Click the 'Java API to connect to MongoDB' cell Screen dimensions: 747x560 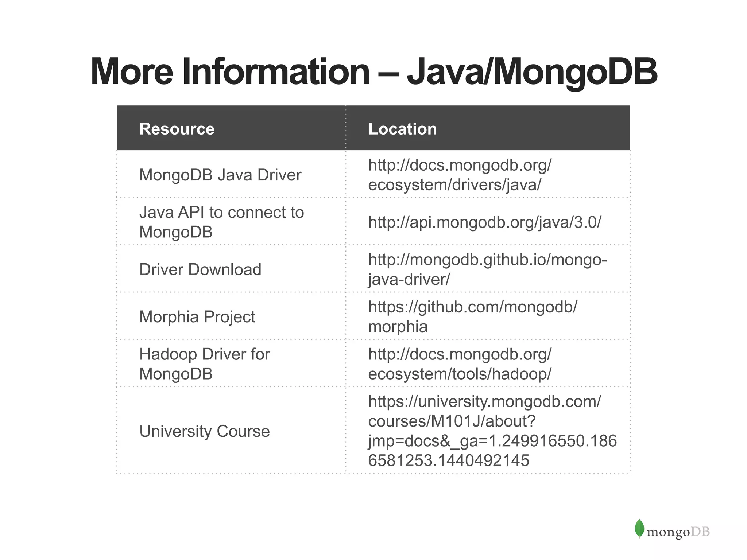coord(231,222)
